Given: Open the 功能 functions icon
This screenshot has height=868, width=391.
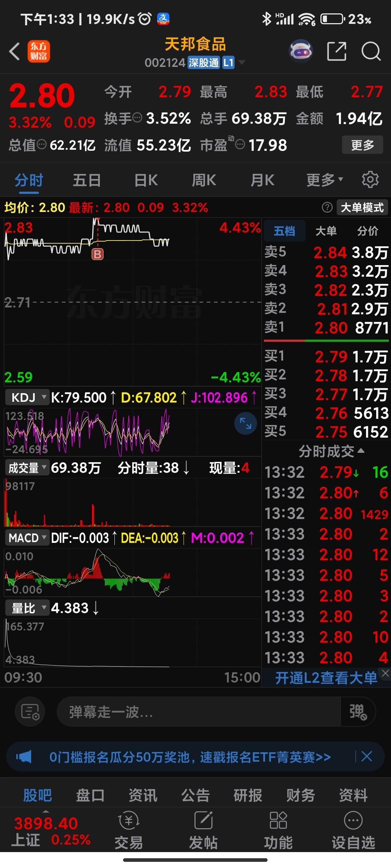Looking at the screenshot, I should pos(278,830).
